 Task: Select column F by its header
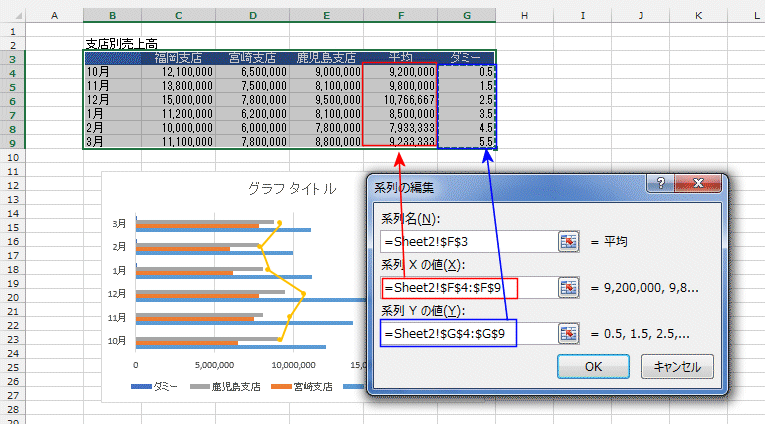[400, 14]
